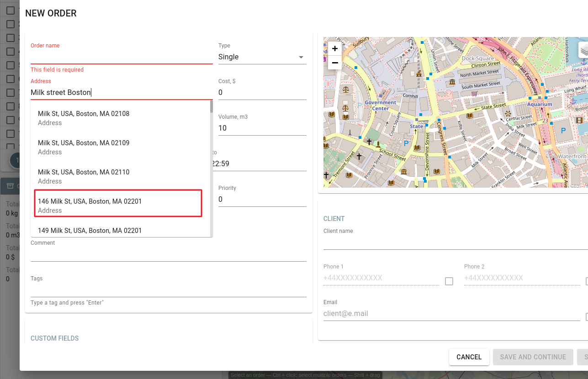Open the Type dropdown showing Single
588x379 pixels.
pyautogui.click(x=262, y=57)
